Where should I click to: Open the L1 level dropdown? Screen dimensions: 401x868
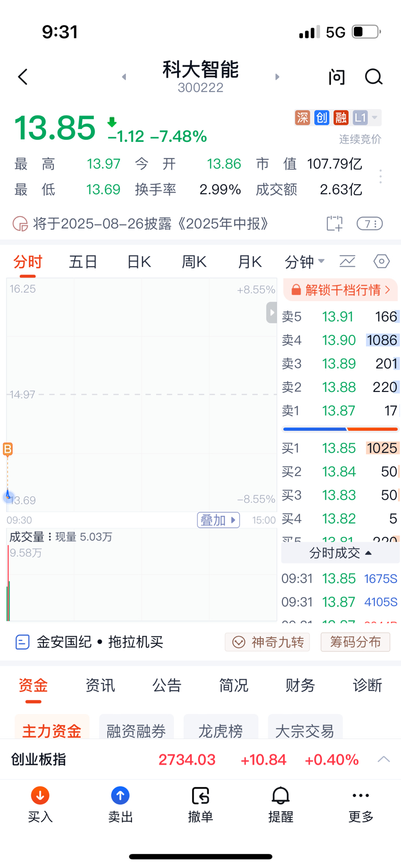pyautogui.click(x=367, y=117)
